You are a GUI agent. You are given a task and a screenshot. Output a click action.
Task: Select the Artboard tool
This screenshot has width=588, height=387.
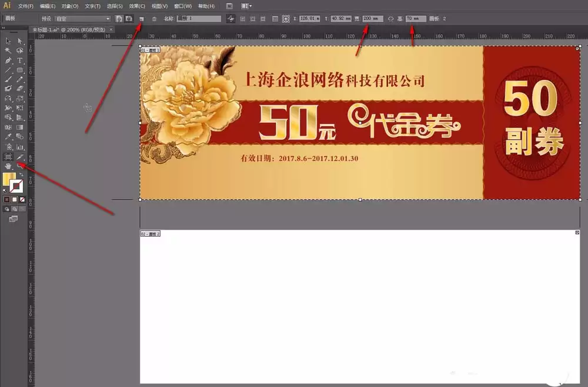8,157
